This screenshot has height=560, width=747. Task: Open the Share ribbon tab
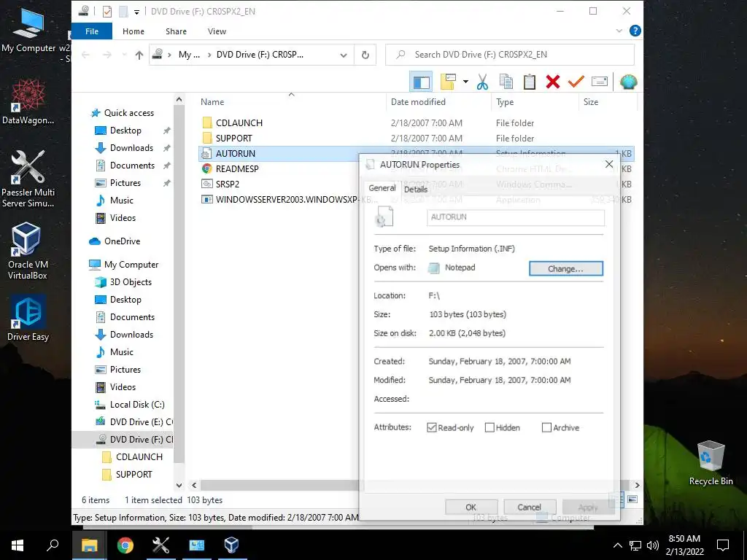(176, 31)
